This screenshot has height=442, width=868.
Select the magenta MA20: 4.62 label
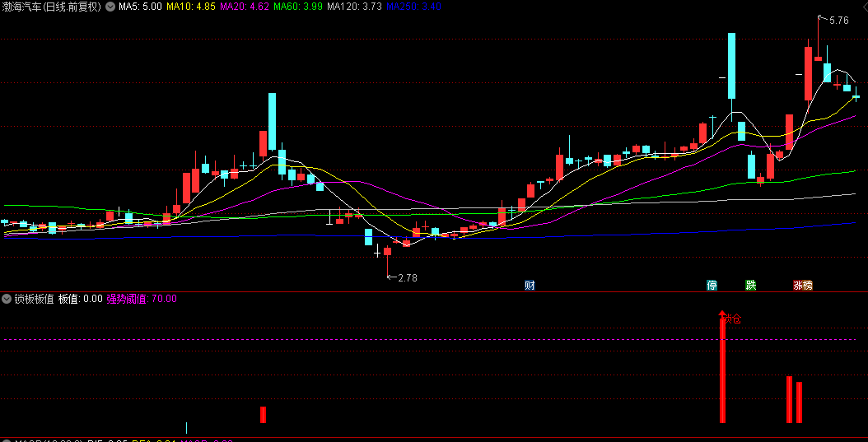click(x=245, y=7)
